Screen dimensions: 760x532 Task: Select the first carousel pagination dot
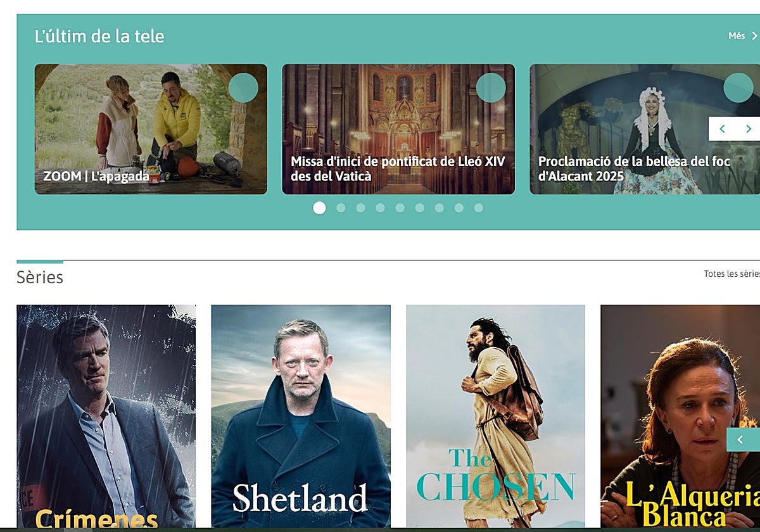[319, 208]
